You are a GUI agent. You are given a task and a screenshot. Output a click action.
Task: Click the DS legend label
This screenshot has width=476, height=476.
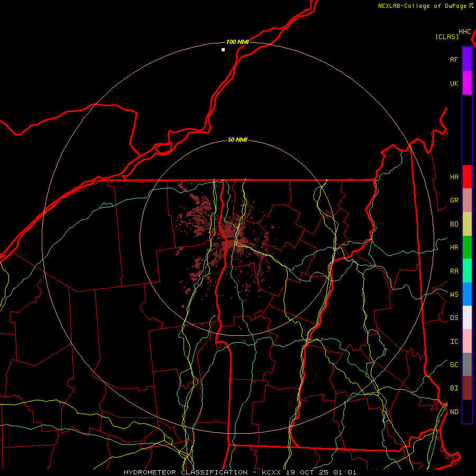454,317
